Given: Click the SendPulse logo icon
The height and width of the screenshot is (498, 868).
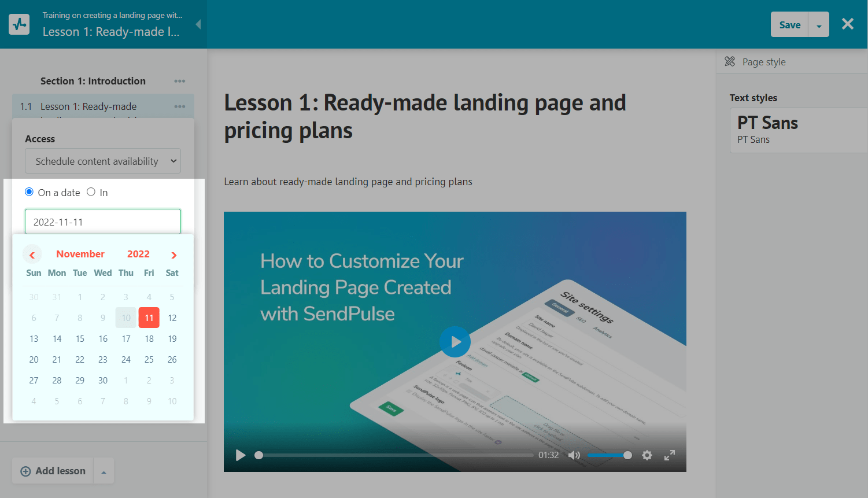Looking at the screenshot, I should pyautogui.click(x=19, y=24).
